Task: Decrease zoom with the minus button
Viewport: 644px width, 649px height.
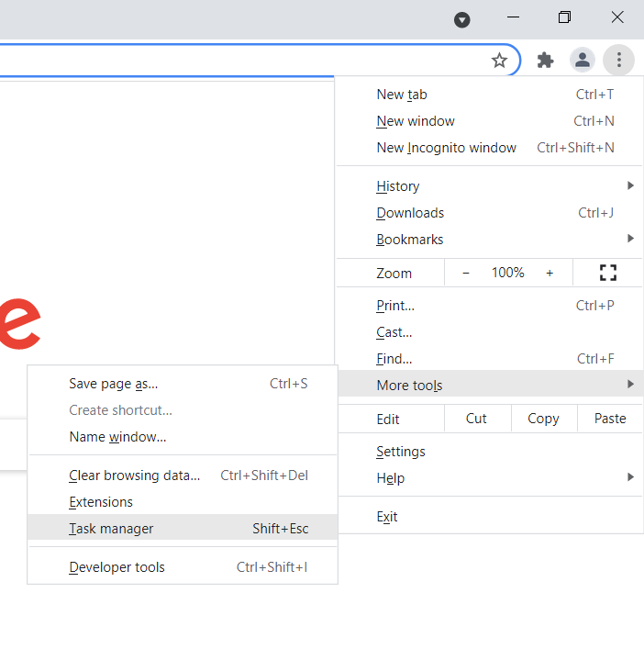Action: 466,273
